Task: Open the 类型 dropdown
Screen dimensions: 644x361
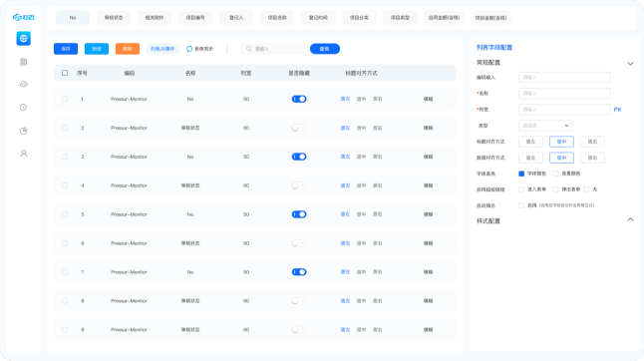Action: click(545, 126)
